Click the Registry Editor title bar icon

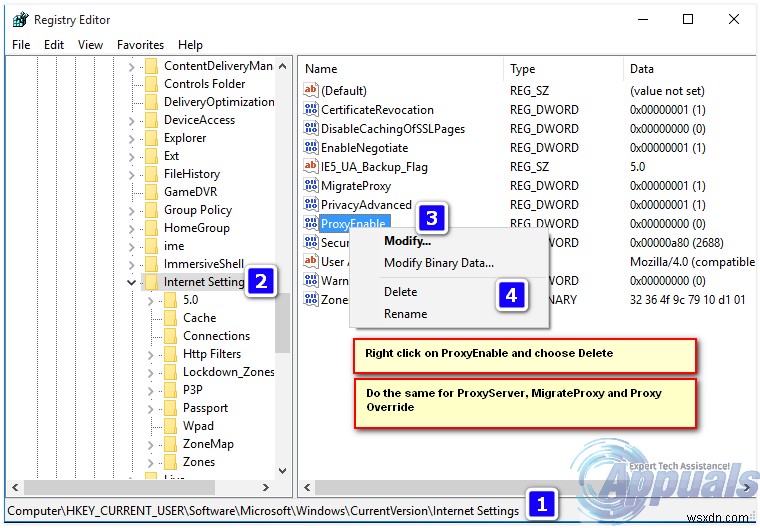point(21,20)
